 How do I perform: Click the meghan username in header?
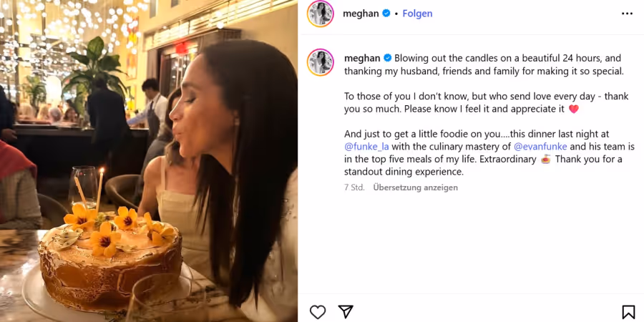click(x=361, y=14)
